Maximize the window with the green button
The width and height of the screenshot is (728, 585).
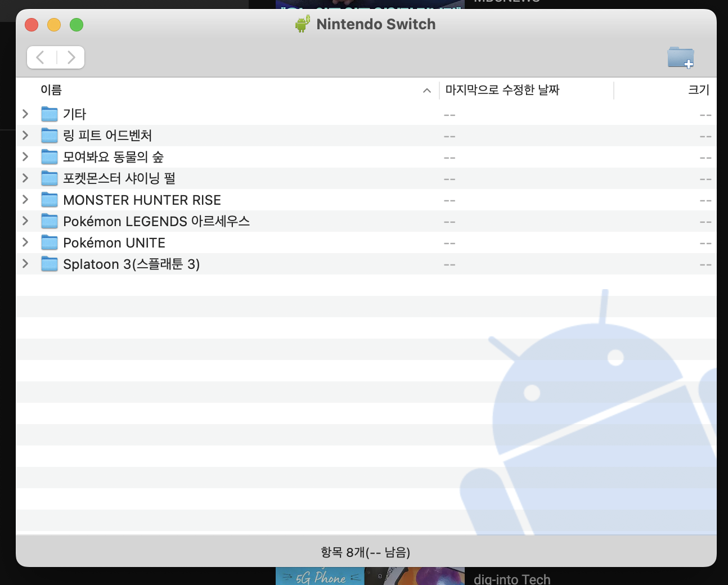(77, 25)
